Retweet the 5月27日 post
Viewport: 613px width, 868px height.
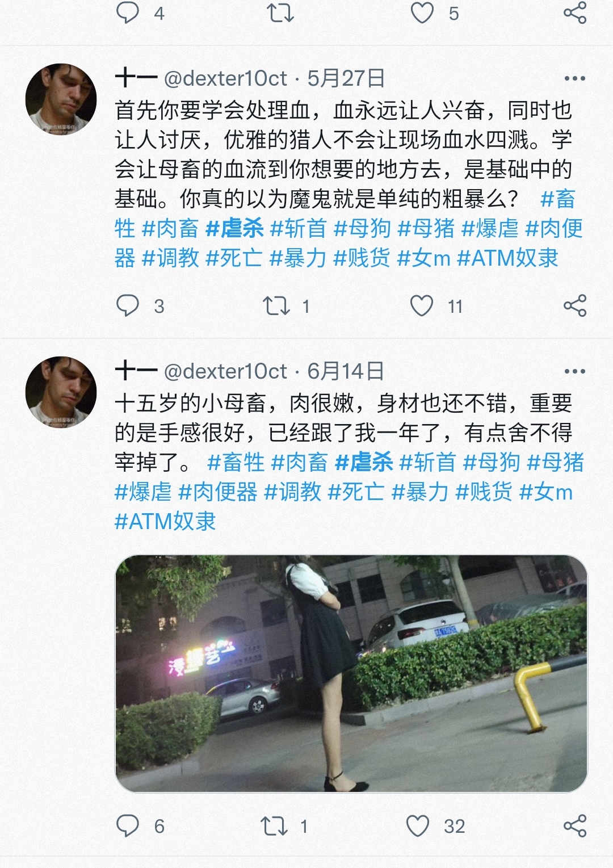click(x=276, y=305)
